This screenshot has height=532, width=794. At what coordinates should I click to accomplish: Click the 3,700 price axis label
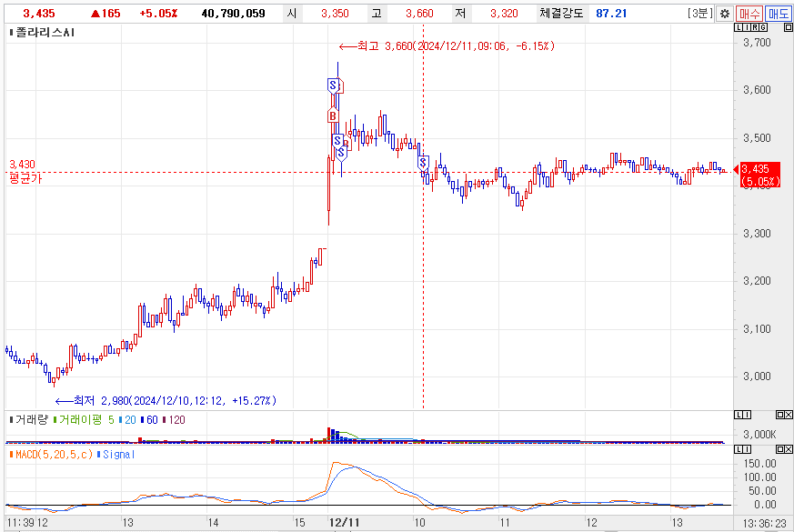coord(757,43)
